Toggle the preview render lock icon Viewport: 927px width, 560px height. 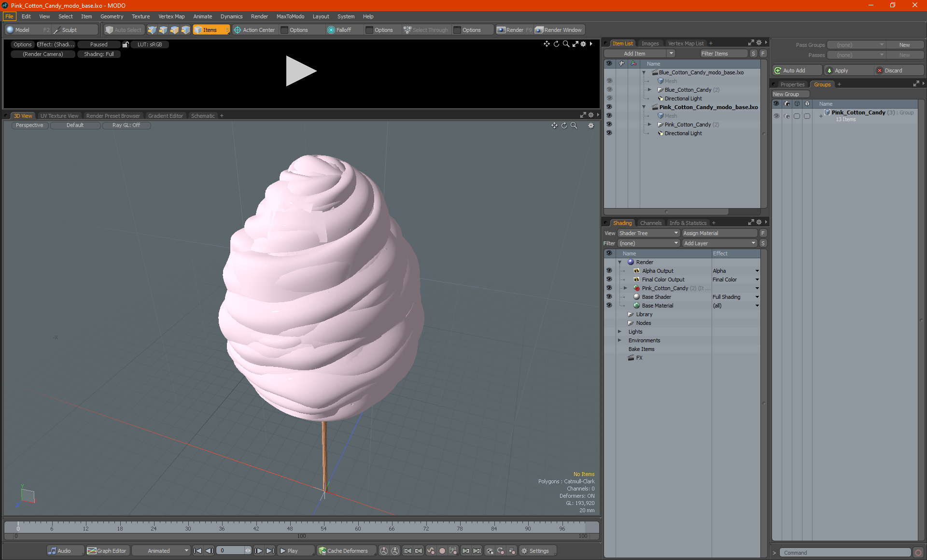[x=126, y=44]
